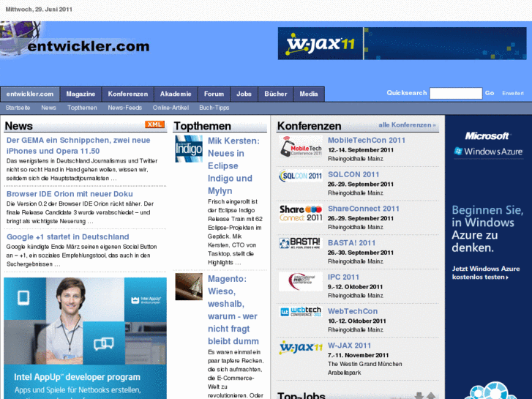
Task: Click the W-JAX 11 logo in conference list
Action: coord(301,348)
